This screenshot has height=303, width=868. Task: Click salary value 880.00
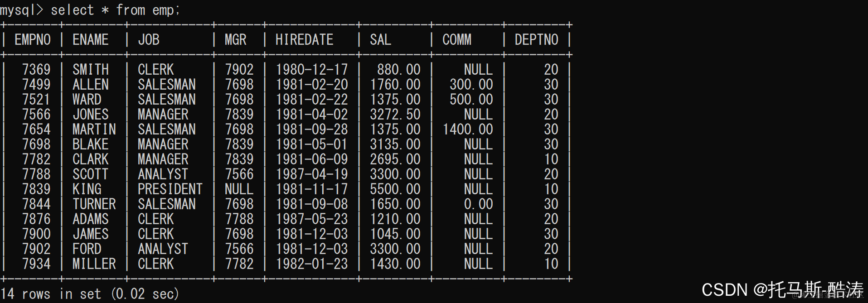coord(399,70)
